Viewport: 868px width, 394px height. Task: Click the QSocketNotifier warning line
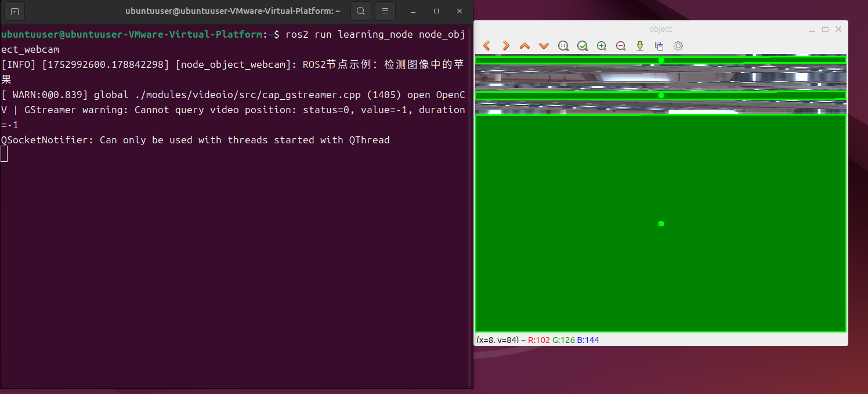point(196,140)
